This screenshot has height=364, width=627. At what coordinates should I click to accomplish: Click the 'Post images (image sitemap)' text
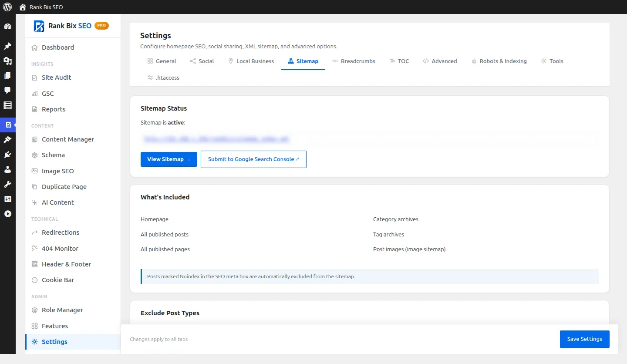409,249
